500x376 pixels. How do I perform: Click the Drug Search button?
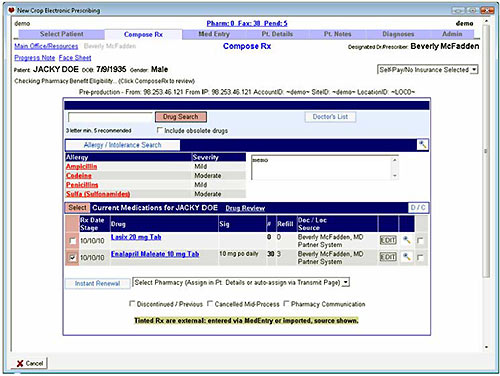pos(181,117)
